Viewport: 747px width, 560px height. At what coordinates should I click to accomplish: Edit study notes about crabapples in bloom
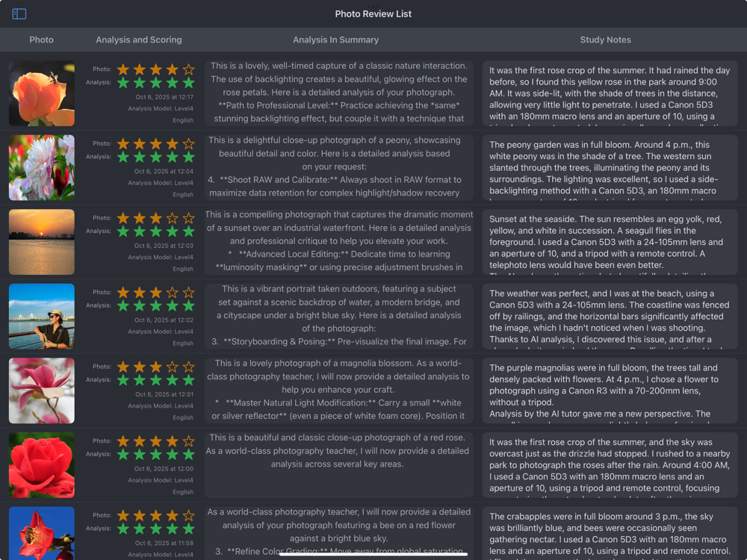610,533
